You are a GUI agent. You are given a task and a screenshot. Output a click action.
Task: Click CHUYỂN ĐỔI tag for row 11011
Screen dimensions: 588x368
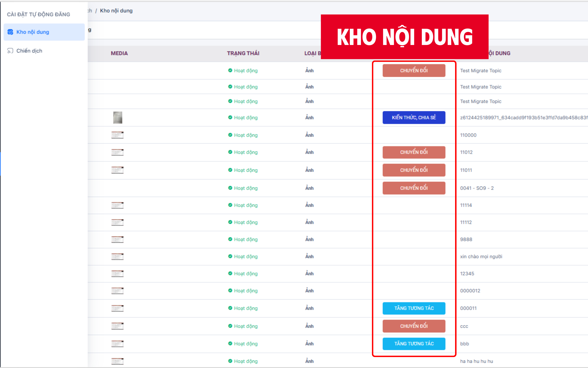(414, 170)
